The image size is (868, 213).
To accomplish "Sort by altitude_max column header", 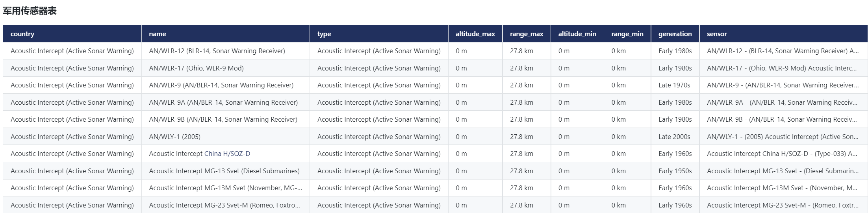I will pos(475,34).
